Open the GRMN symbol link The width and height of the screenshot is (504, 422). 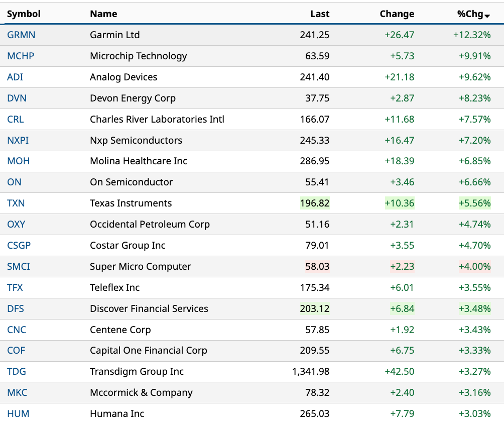click(x=21, y=35)
